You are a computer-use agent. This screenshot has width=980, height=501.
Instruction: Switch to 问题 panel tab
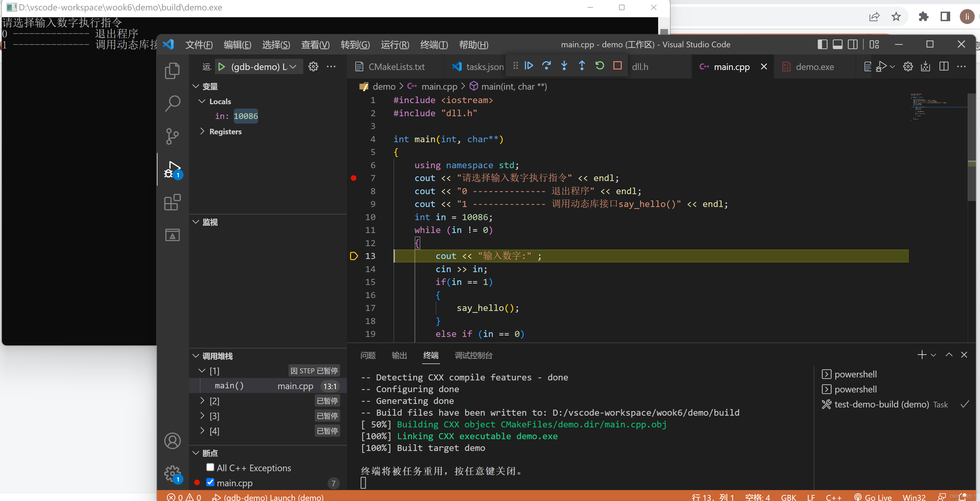pos(368,355)
